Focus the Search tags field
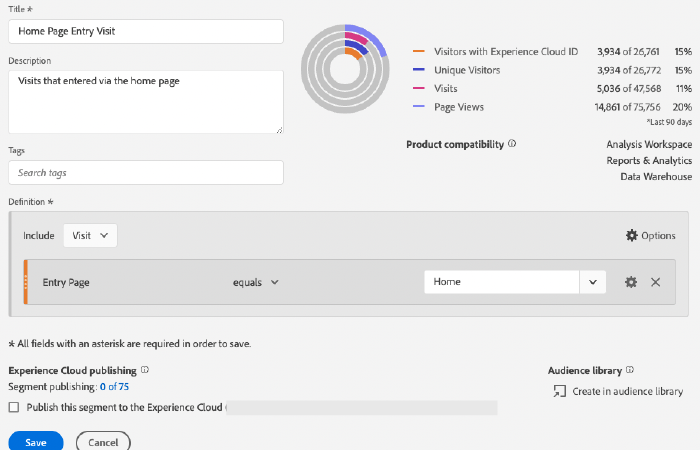 146,172
